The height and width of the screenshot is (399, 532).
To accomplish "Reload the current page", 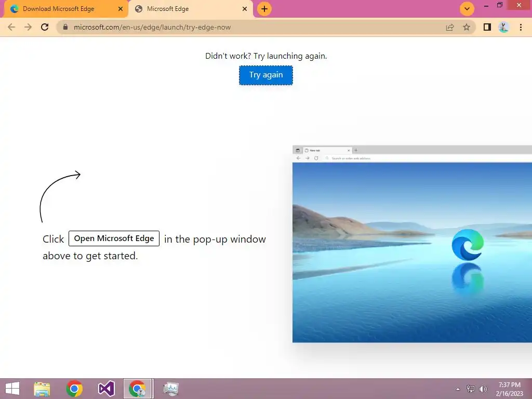I will [45, 27].
